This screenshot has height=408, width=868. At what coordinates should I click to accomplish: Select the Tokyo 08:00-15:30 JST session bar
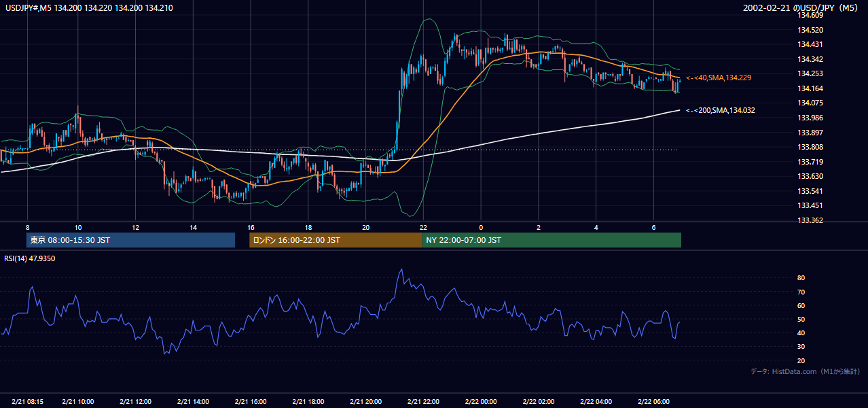(131, 240)
